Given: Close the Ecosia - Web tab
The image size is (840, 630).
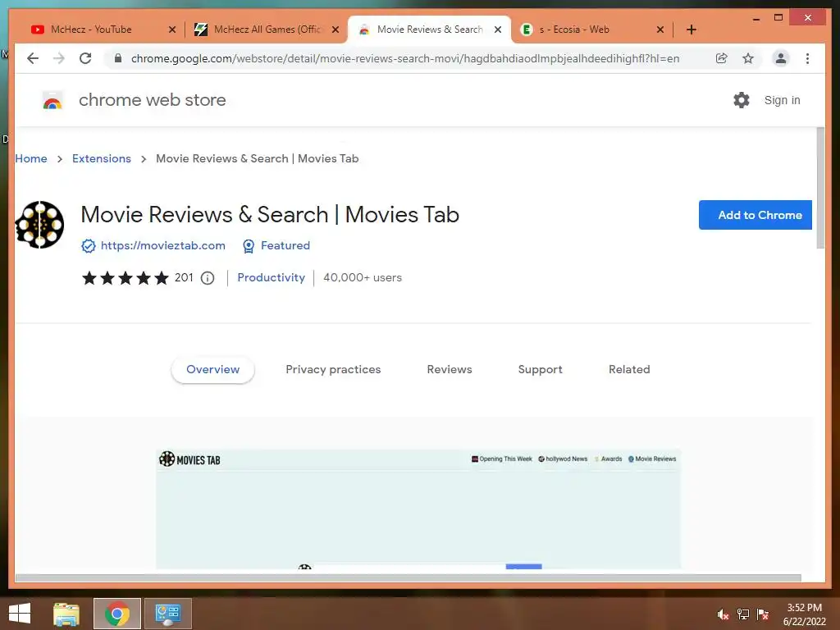Looking at the screenshot, I should coord(660,30).
